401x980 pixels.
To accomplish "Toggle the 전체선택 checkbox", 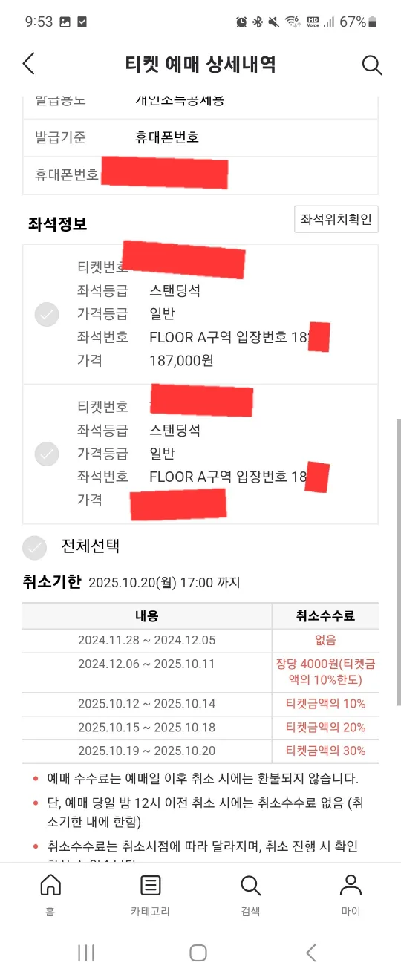I will point(34,547).
